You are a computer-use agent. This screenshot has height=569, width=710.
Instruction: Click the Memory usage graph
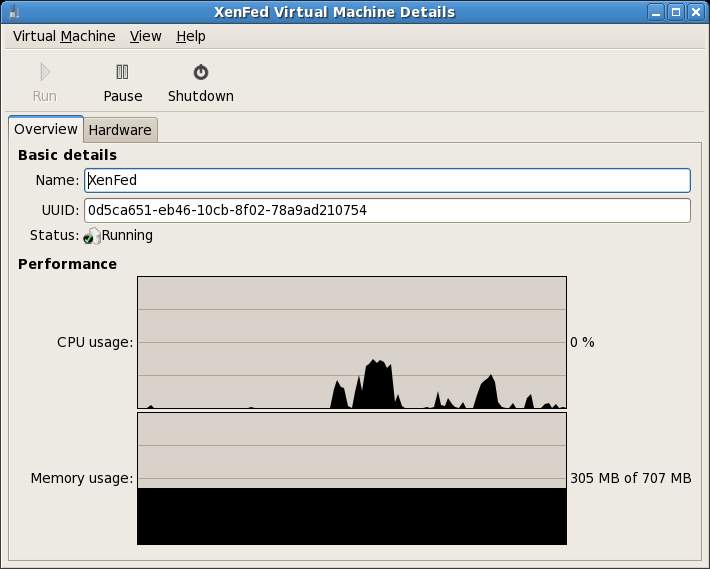pyautogui.click(x=351, y=478)
